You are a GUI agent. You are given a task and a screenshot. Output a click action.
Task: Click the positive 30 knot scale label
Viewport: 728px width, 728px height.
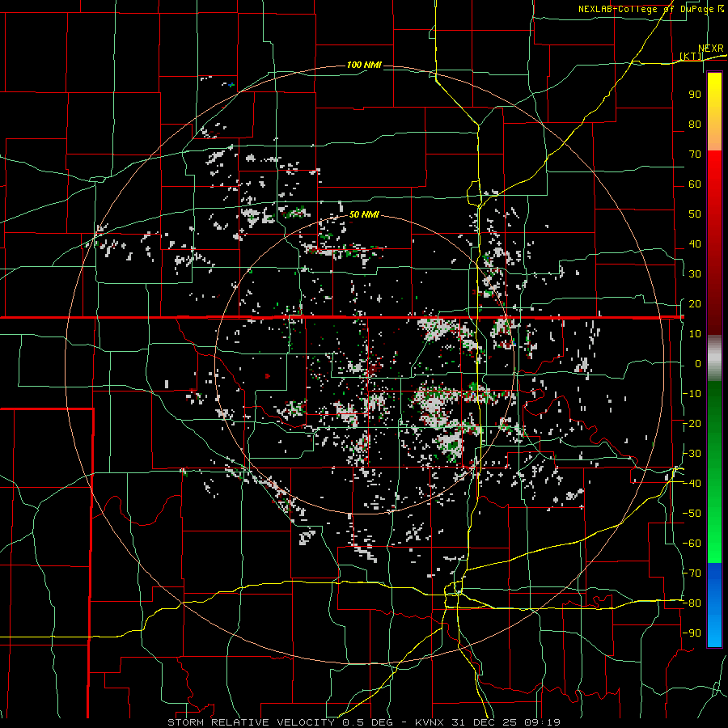[695, 274]
